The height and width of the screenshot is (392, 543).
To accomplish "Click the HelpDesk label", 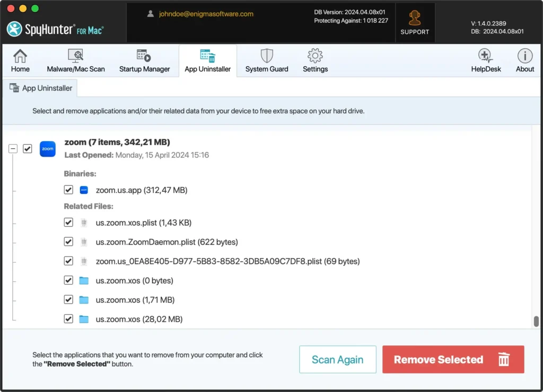I will (486, 69).
